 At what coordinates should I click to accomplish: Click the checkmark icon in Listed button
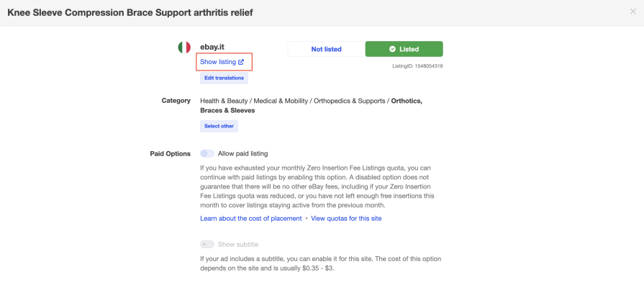click(392, 49)
